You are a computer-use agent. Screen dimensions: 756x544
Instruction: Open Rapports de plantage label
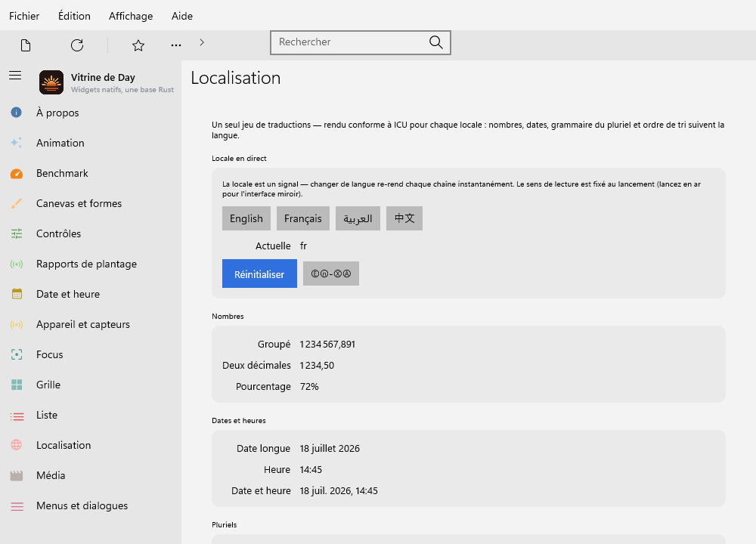[x=86, y=264]
